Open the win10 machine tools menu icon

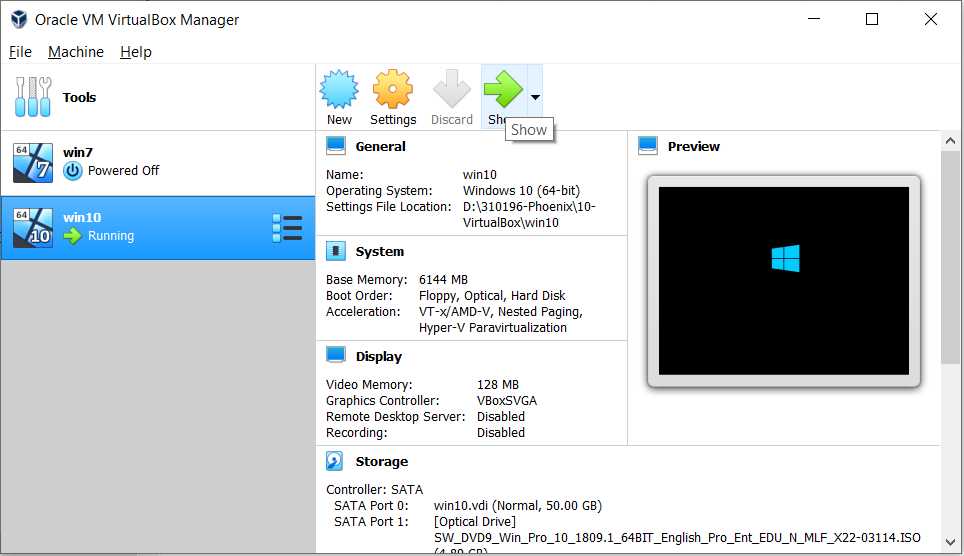(x=287, y=228)
